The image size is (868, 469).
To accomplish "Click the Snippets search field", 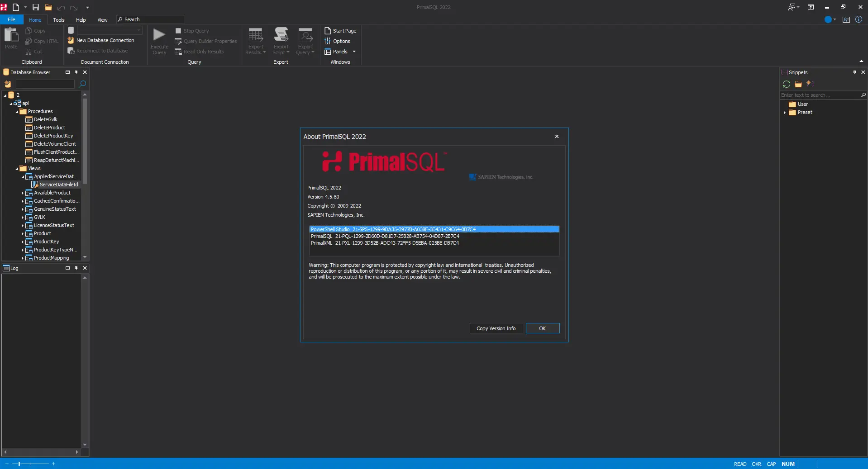I will (820, 95).
